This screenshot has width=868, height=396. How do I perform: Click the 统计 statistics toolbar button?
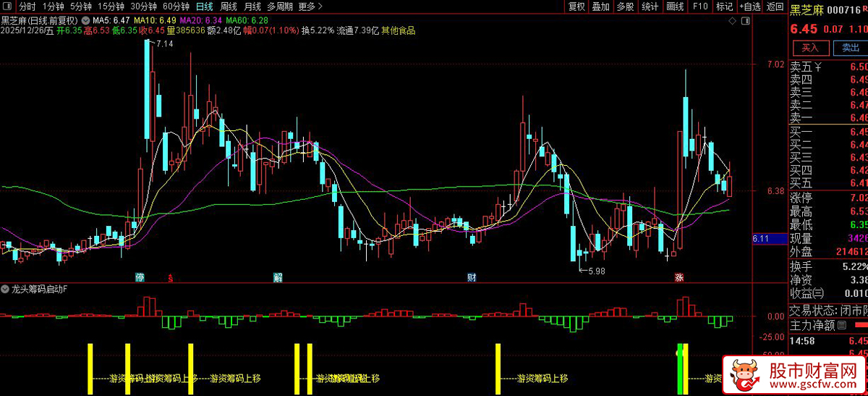650,7
